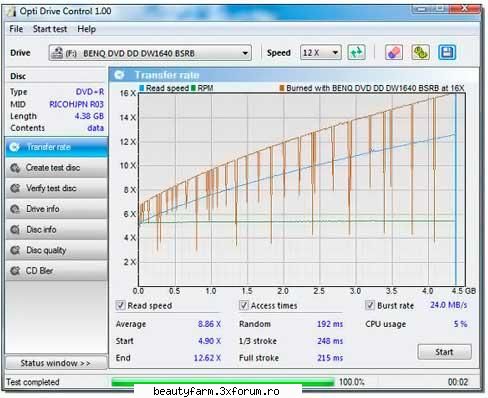The width and height of the screenshot is (488, 398).
Task: Click the Create test disc sidebar icon
Action: (x=15, y=168)
